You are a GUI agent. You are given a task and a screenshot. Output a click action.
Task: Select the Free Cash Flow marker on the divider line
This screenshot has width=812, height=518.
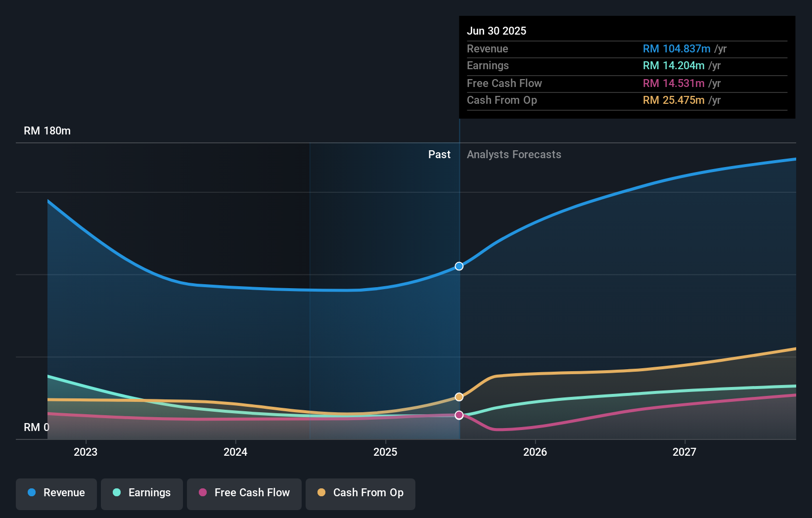459,415
